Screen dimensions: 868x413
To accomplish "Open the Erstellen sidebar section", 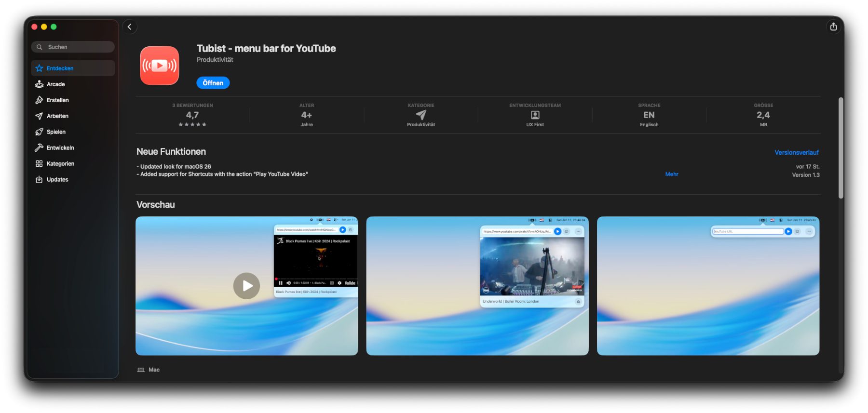I will (57, 100).
